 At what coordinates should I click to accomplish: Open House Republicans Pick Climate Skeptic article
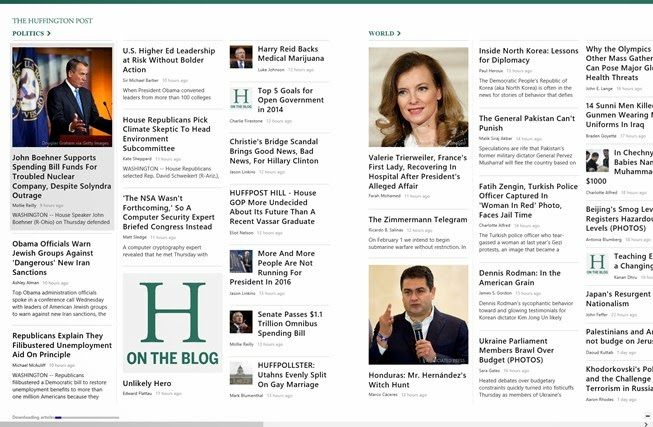[x=166, y=134]
